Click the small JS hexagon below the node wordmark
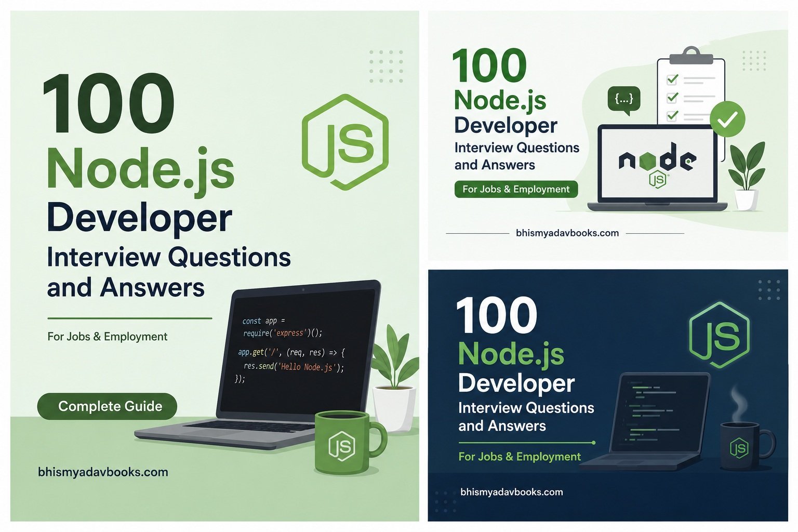This screenshot has height=532, width=798. [657, 180]
